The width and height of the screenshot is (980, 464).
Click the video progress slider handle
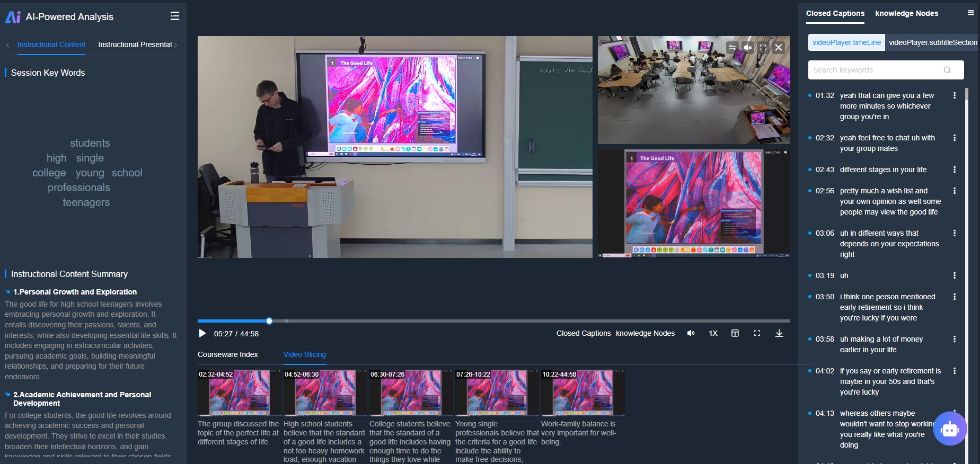point(269,321)
